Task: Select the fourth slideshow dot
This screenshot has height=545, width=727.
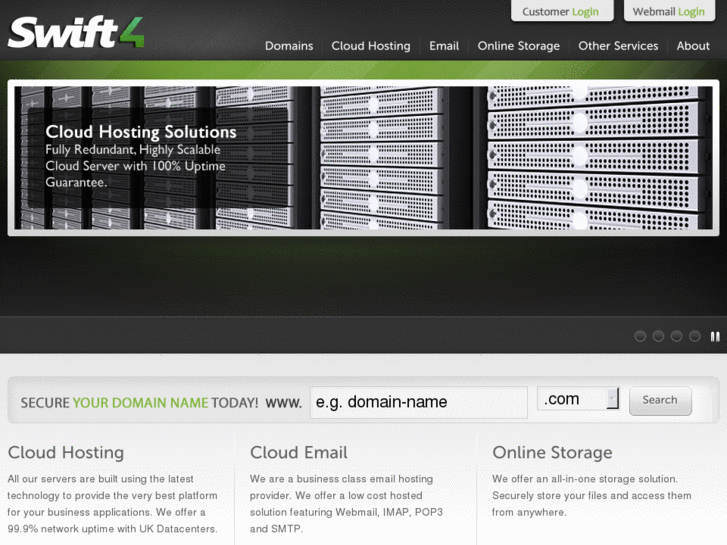Action: (x=695, y=336)
